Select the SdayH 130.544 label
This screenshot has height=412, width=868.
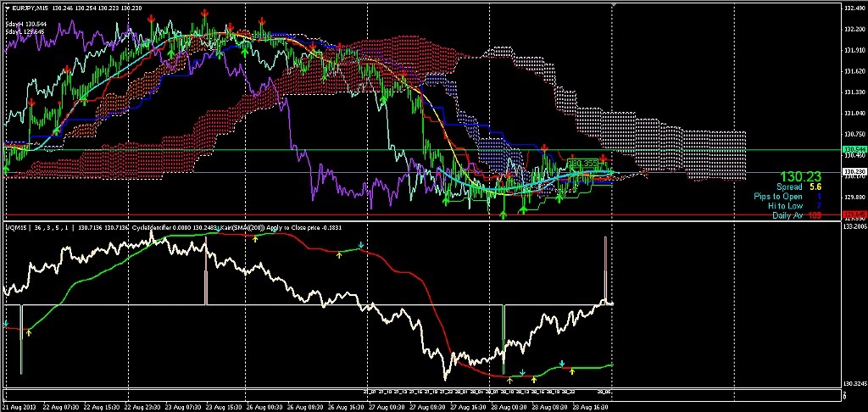tap(25, 25)
